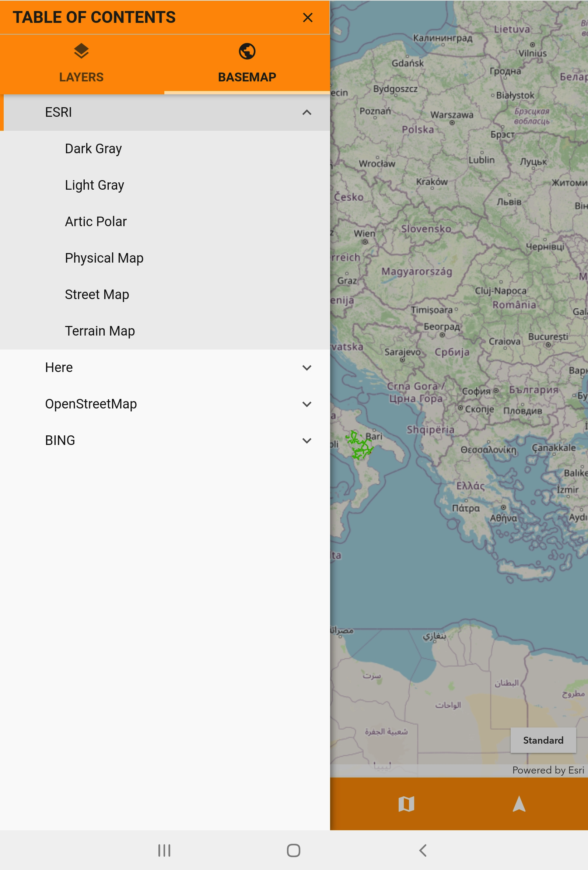Expand the OpenStreetMap group chevron
The height and width of the screenshot is (870, 588).
click(x=307, y=404)
